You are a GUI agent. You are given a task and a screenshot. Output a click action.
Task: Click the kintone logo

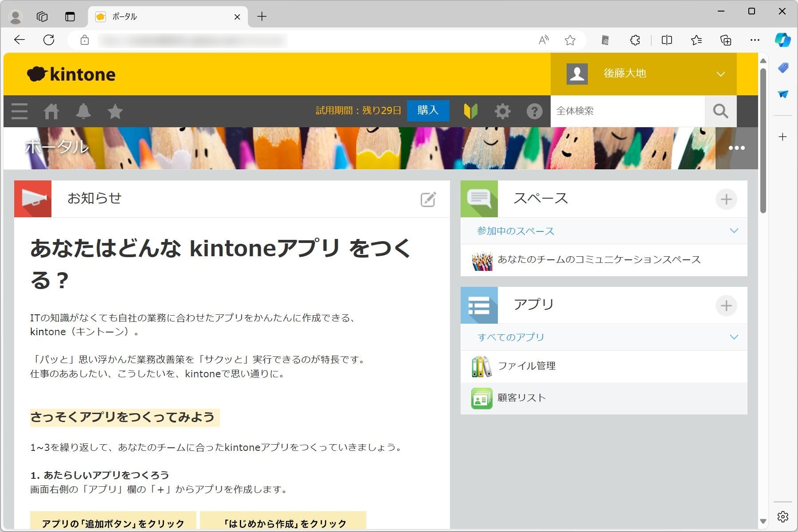pos(71,74)
